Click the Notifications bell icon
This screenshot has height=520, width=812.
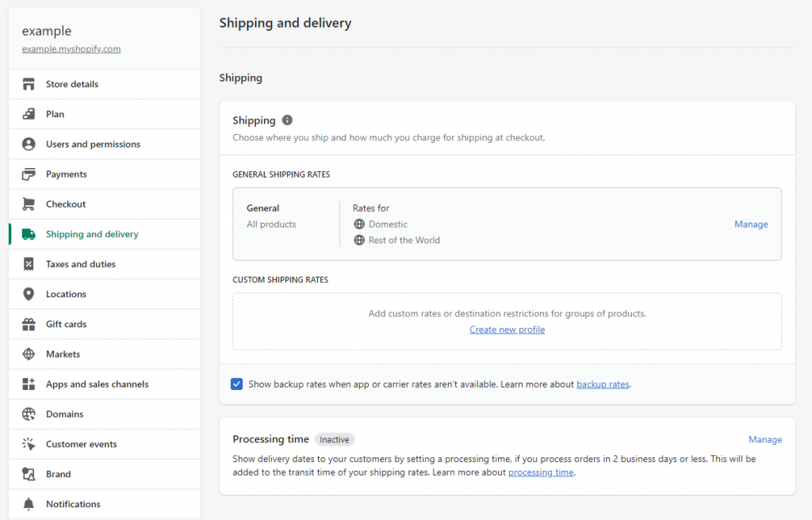pyautogui.click(x=29, y=504)
